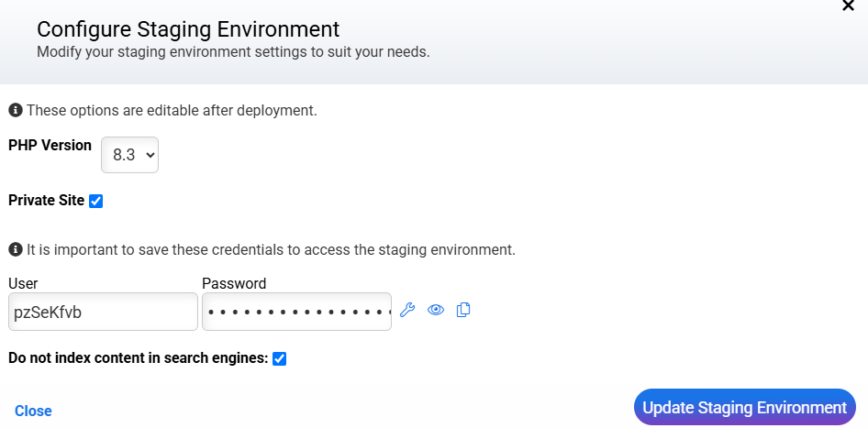The width and height of the screenshot is (868, 428).
Task: Click the Do not index content label
Action: (x=138, y=358)
